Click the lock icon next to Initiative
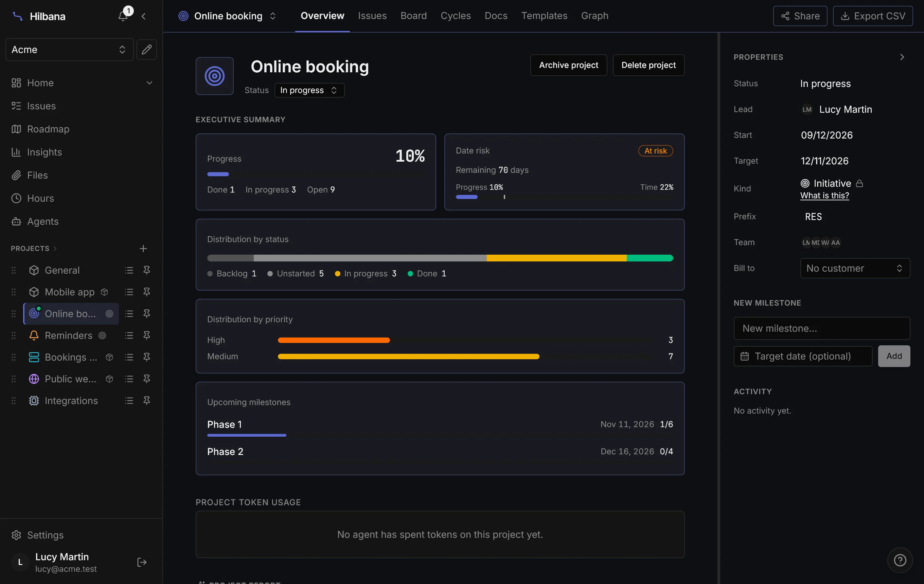Image resolution: width=924 pixels, height=584 pixels. point(859,183)
